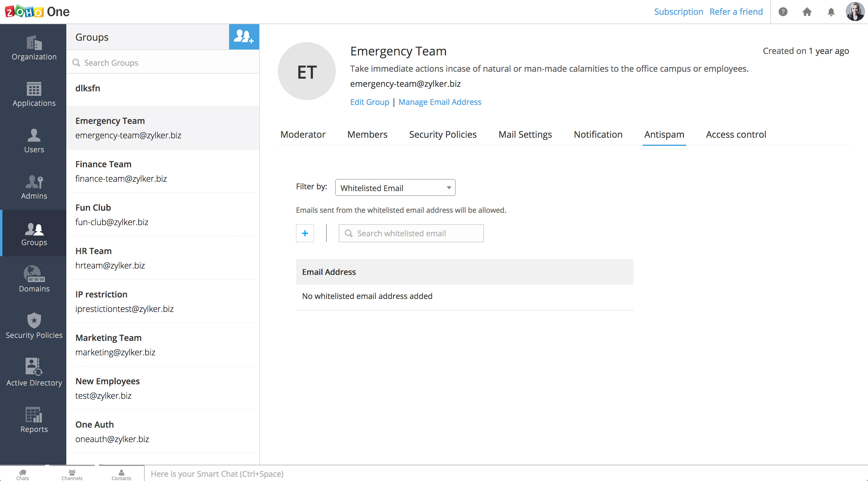This screenshot has width=868, height=481.
Task: Click the Edit Group link
Action: 369,102
